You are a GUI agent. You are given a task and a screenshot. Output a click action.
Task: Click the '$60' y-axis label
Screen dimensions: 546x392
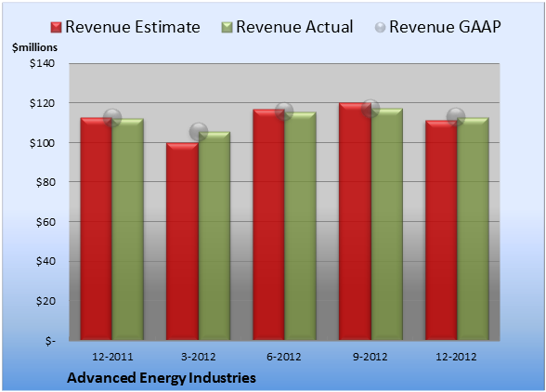click(45, 222)
